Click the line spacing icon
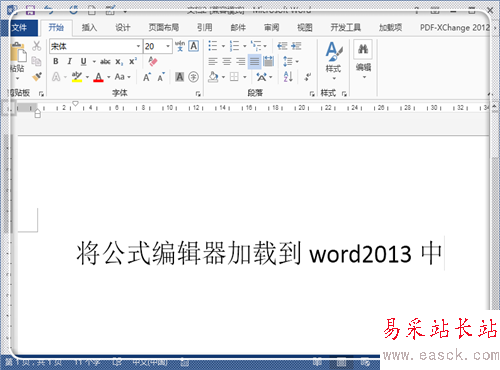 coord(287,61)
